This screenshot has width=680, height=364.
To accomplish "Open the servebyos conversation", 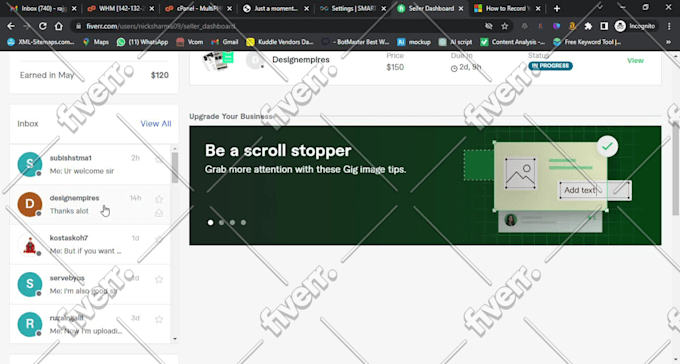I will [90, 285].
